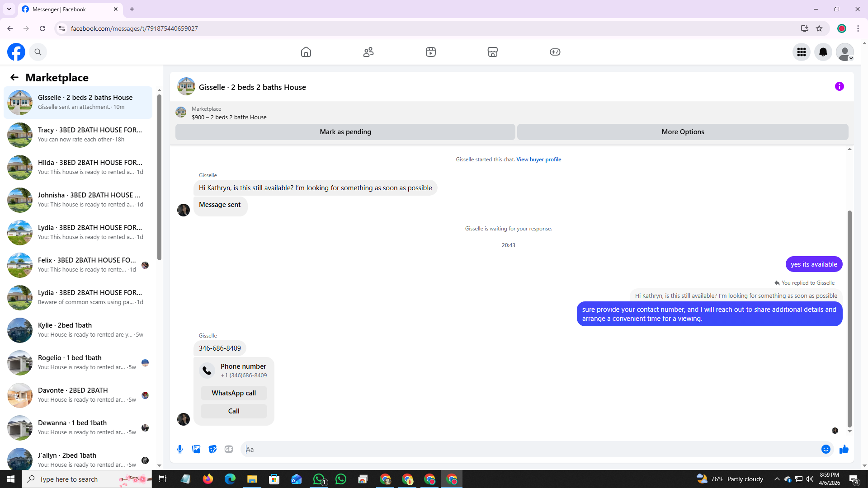Click the conversation scrollbar thumb
This screenshot has height=488, width=868.
pyautogui.click(x=849, y=319)
